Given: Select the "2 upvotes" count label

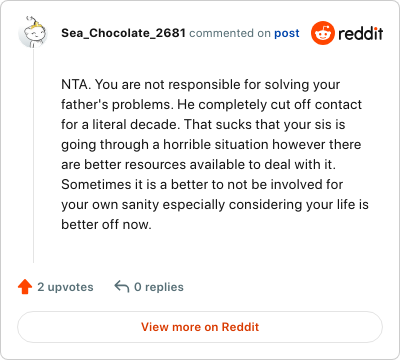Looking at the screenshot, I should (65, 287).
